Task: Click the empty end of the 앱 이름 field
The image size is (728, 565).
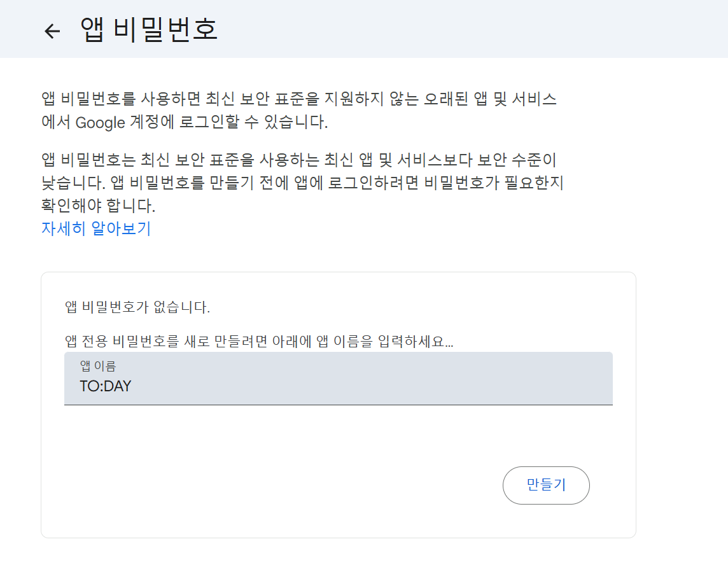Action: point(372,386)
